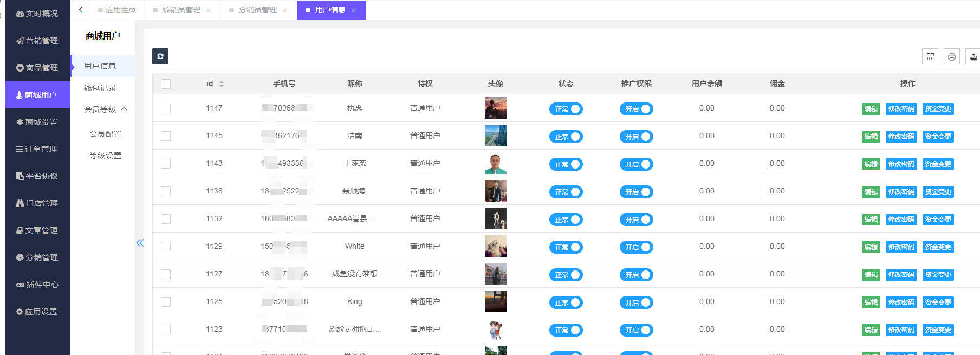The image size is (980, 355).
Task: Toggle 正常 status switch for user 1129
Action: click(566, 247)
